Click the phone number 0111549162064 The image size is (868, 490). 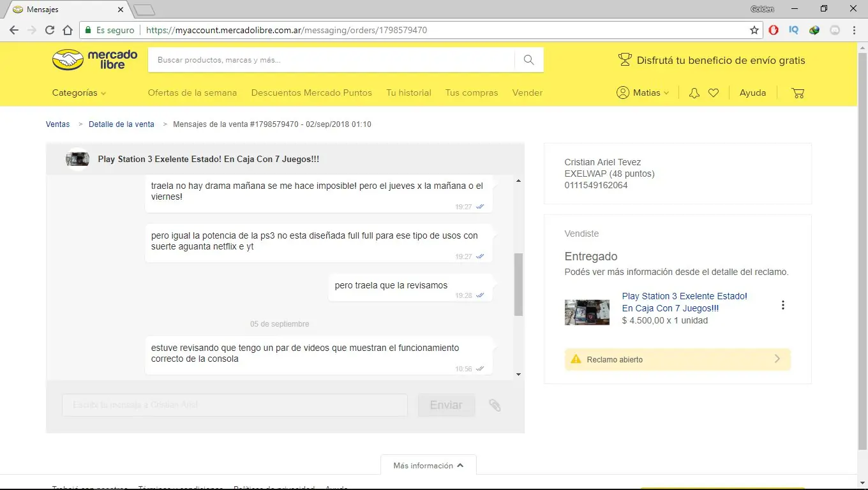[596, 185]
